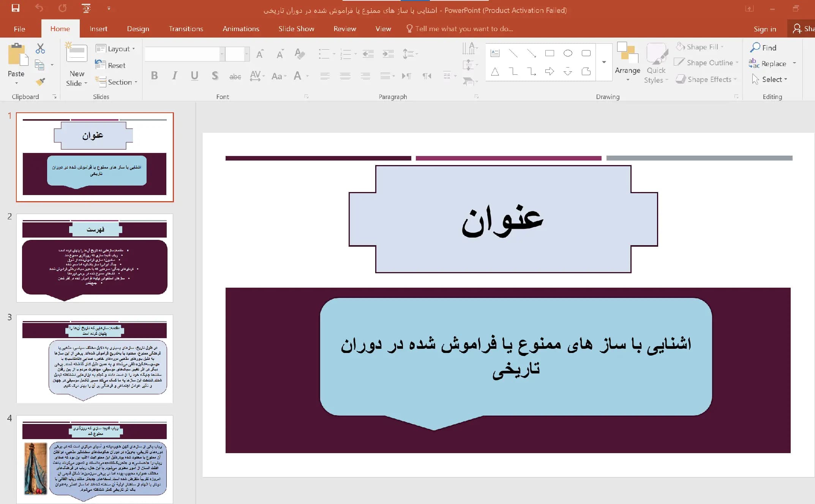Click the Format Painter brush icon

tap(40, 82)
